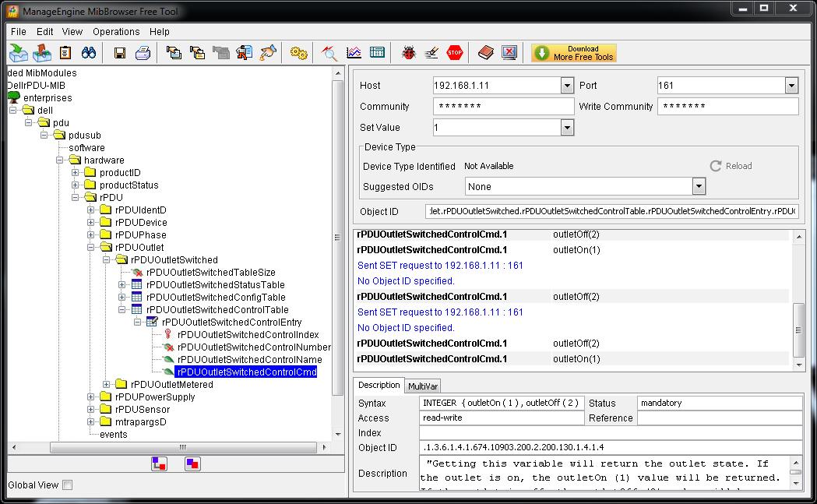Toggle the Global View checkbox
Viewport: 817px width, 504px height.
tap(67, 485)
